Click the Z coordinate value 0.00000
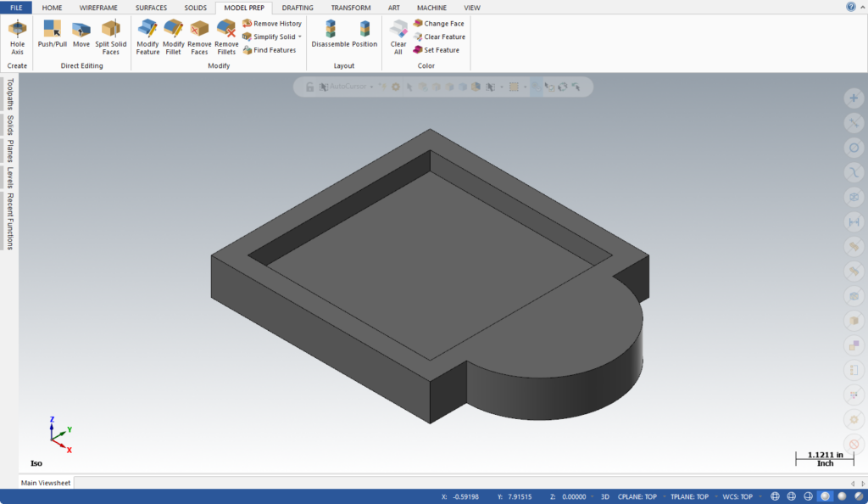This screenshot has width=868, height=504. point(574,497)
